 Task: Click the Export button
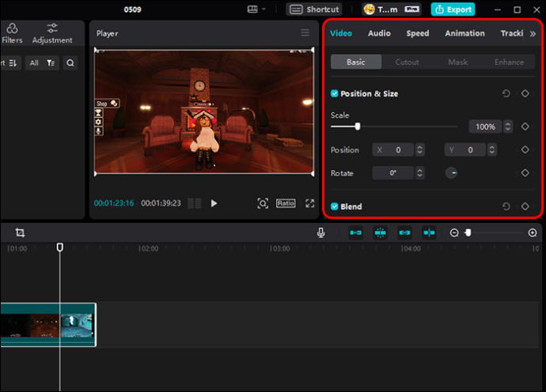pos(453,9)
